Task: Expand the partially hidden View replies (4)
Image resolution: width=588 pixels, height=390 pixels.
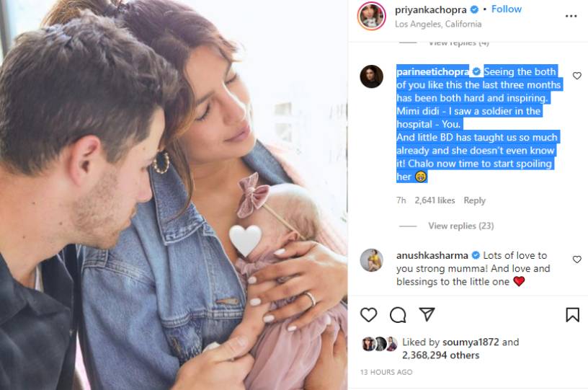Action: [458, 43]
